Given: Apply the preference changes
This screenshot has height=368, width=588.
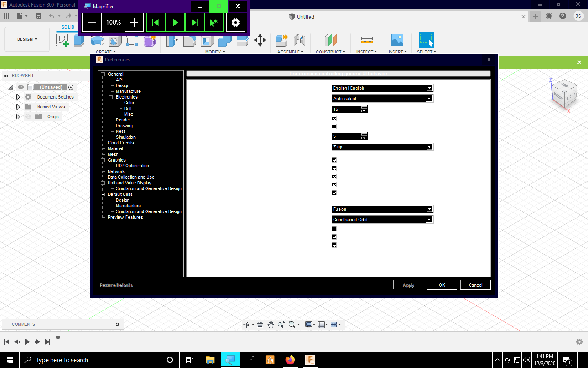Looking at the screenshot, I should coord(408,285).
